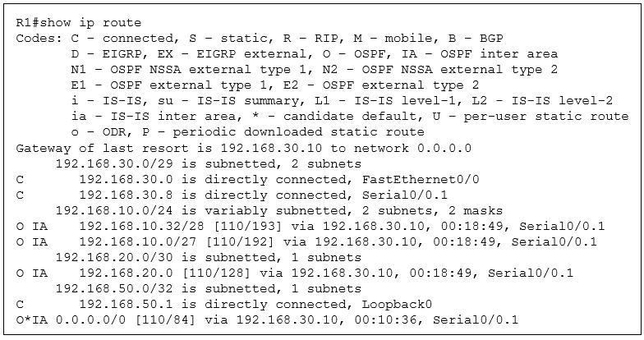Click the 192.168.50.0/32 is subnetted line

(x=209, y=289)
